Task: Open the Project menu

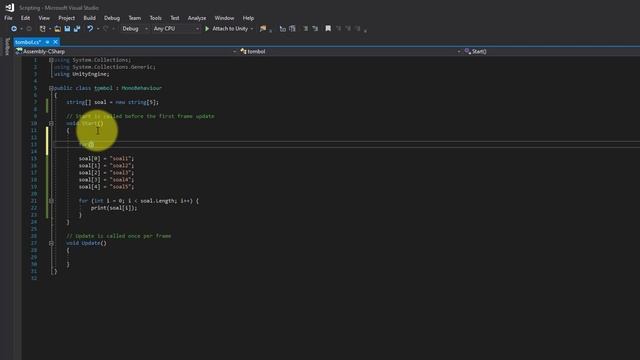Action: [x=67, y=18]
